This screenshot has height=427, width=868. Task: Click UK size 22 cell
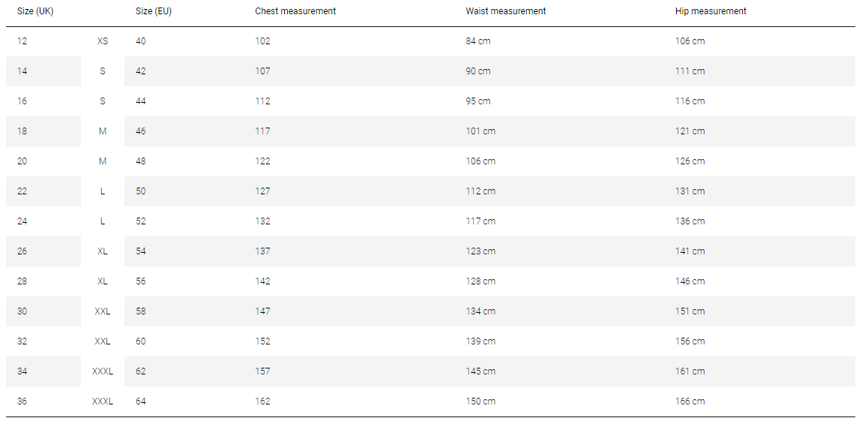point(22,191)
